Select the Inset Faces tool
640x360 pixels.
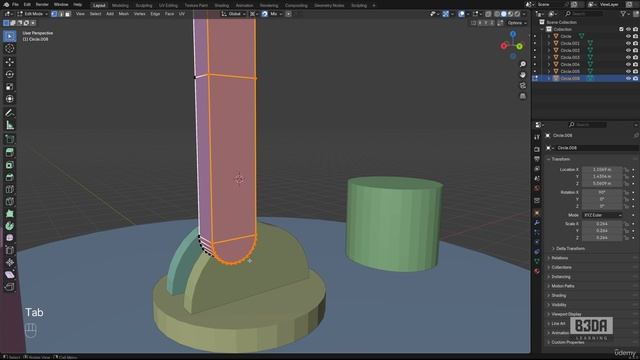point(10,165)
